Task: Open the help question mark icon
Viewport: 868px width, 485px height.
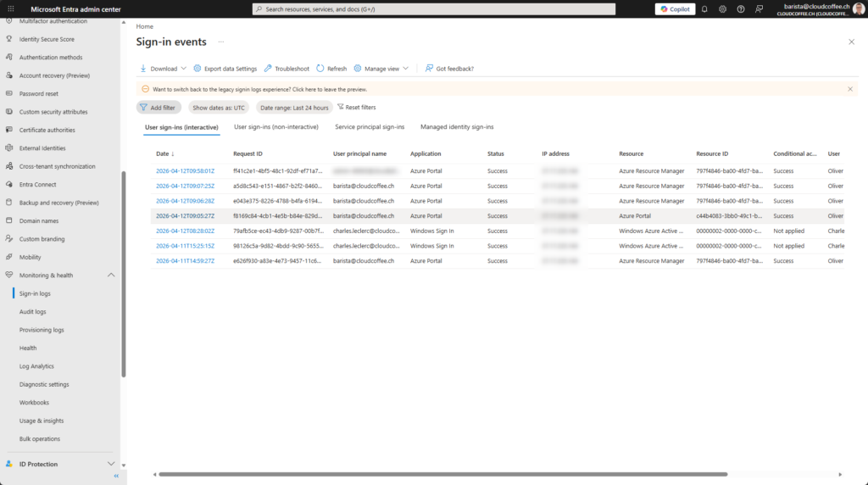Action: [x=741, y=8]
